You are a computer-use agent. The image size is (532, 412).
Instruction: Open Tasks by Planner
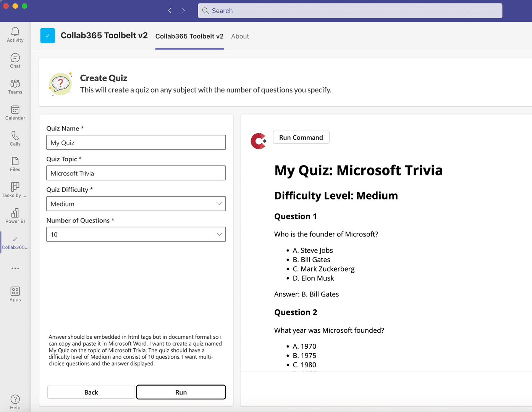pyautogui.click(x=15, y=190)
